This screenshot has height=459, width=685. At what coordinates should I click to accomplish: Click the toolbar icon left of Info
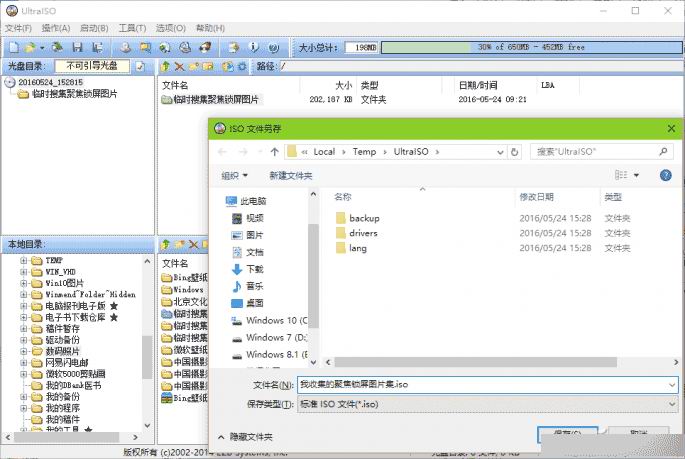tap(234, 47)
